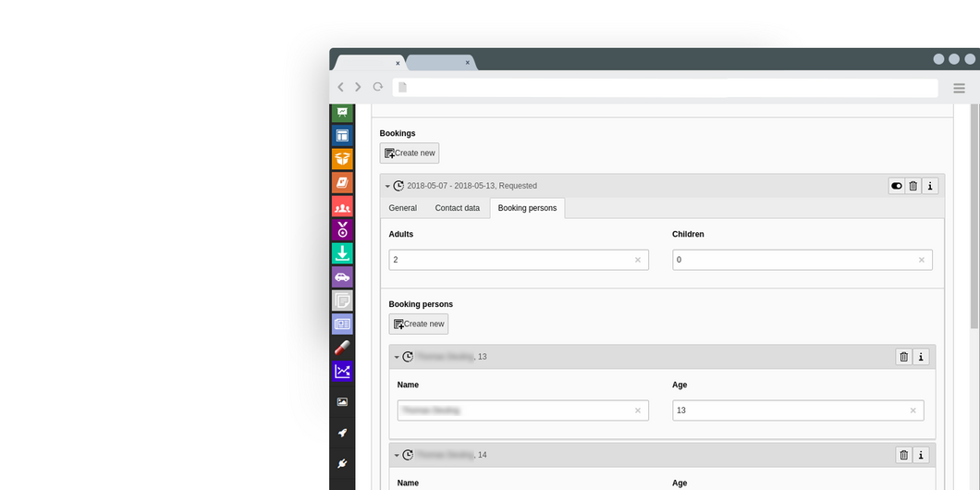The width and height of the screenshot is (980, 490).
Task: Select the Booking persons tab
Action: tap(528, 208)
